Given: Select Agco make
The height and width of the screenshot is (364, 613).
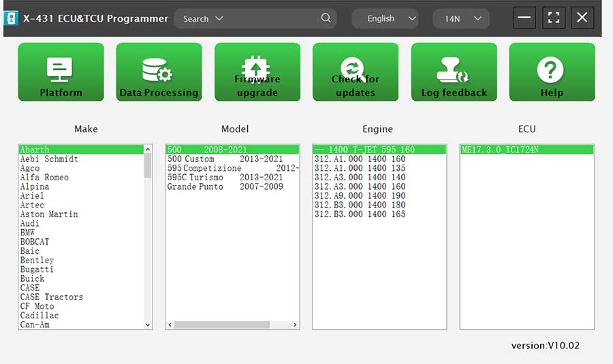Looking at the screenshot, I should tap(81, 168).
